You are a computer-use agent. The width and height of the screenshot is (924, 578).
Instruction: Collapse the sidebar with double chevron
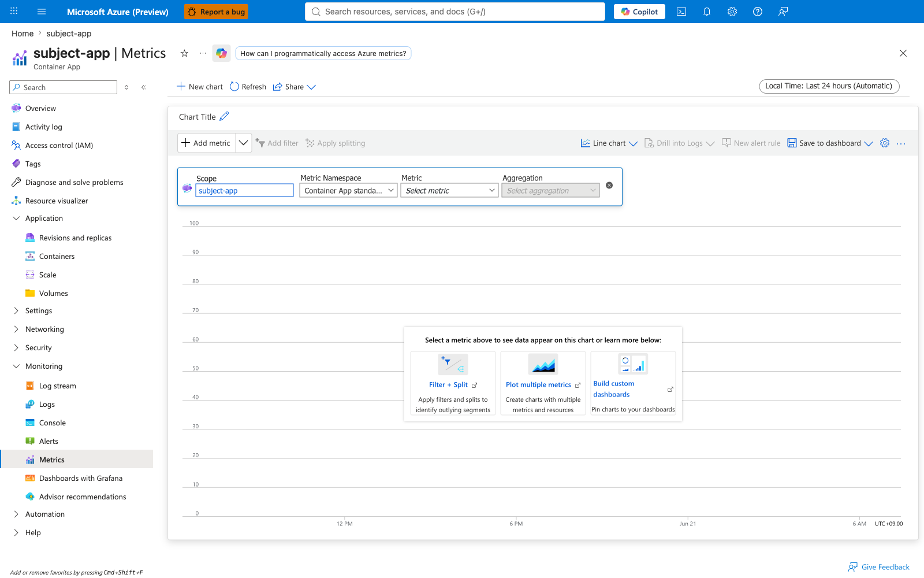[144, 87]
